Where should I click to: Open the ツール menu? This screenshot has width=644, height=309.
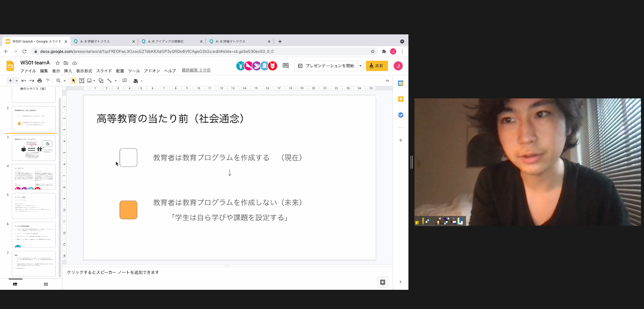[x=134, y=71]
